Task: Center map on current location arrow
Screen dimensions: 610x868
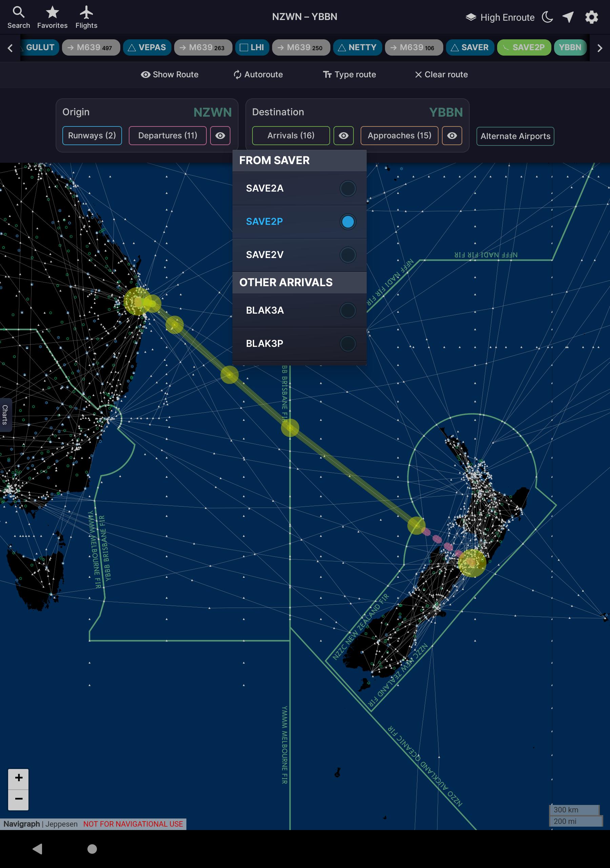Action: pos(568,17)
